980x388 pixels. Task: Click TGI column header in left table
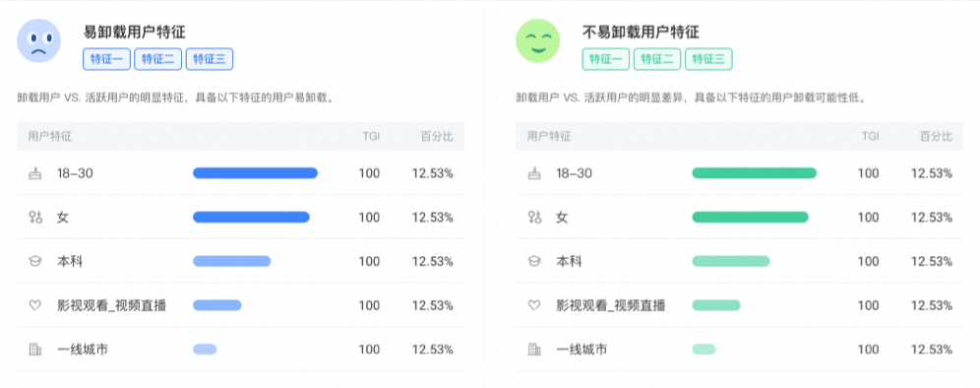(x=371, y=137)
